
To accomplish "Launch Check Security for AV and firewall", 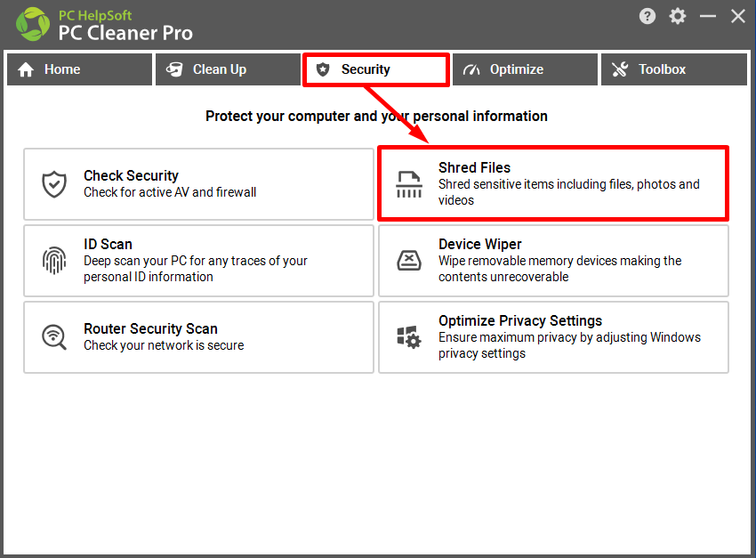I will pyautogui.click(x=198, y=184).
